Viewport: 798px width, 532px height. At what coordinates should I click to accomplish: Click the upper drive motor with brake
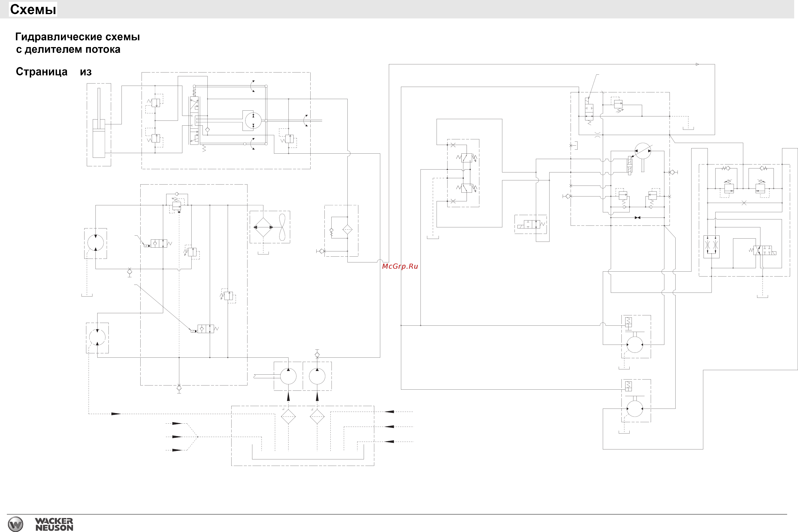pyautogui.click(x=635, y=344)
